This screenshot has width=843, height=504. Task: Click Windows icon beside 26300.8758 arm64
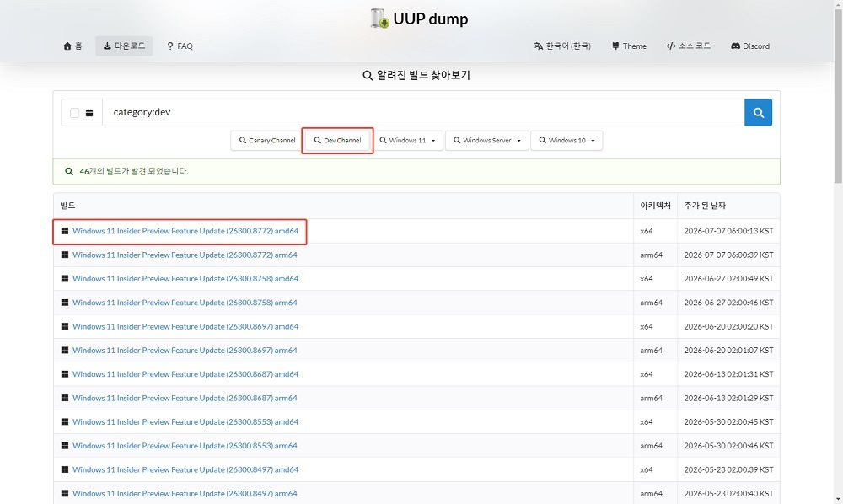coord(65,303)
